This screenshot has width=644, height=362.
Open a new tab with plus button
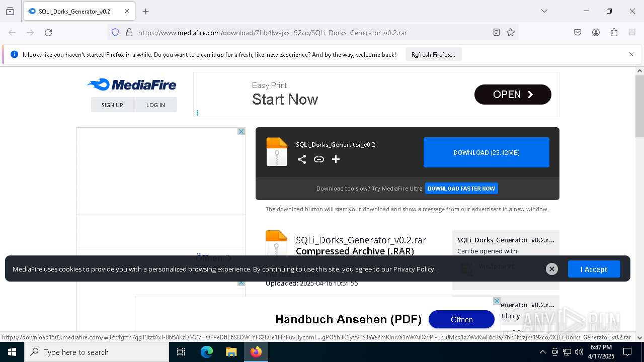(x=146, y=11)
